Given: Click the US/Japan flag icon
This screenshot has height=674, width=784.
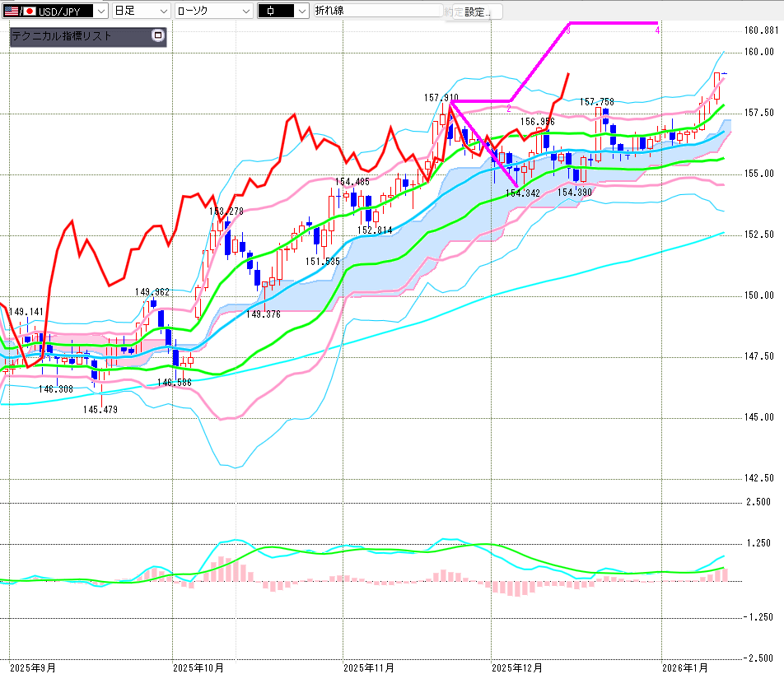Looking at the screenshot, I should coord(18,11).
